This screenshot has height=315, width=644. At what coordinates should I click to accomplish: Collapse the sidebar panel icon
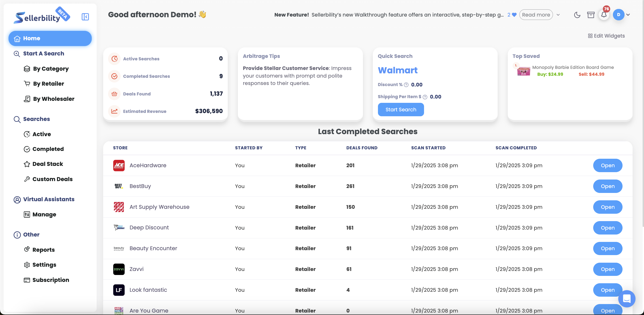[85, 17]
